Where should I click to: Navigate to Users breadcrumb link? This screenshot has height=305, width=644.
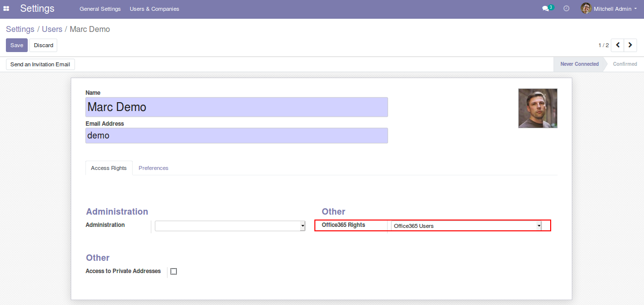[x=52, y=29]
